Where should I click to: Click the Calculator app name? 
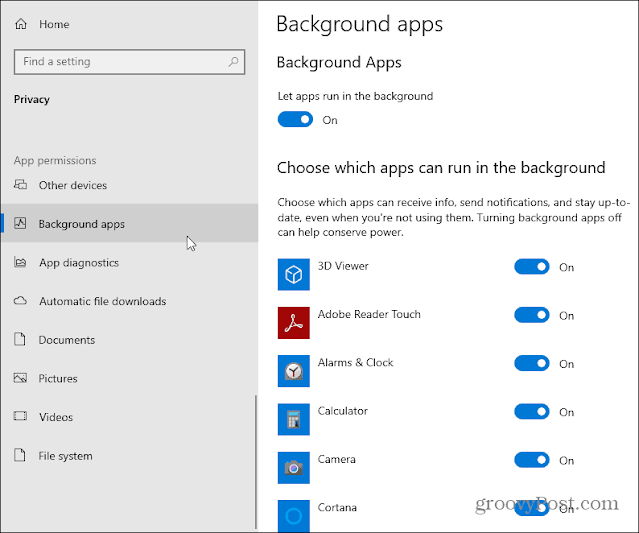[343, 411]
